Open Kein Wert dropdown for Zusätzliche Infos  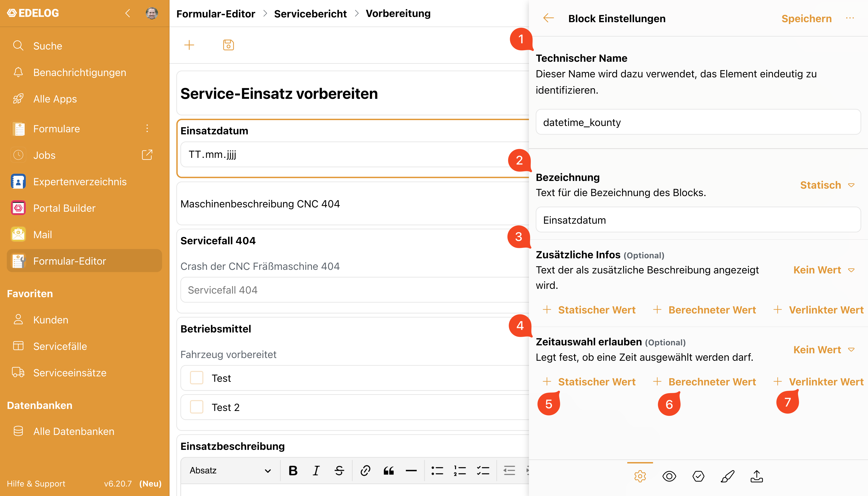tap(824, 270)
